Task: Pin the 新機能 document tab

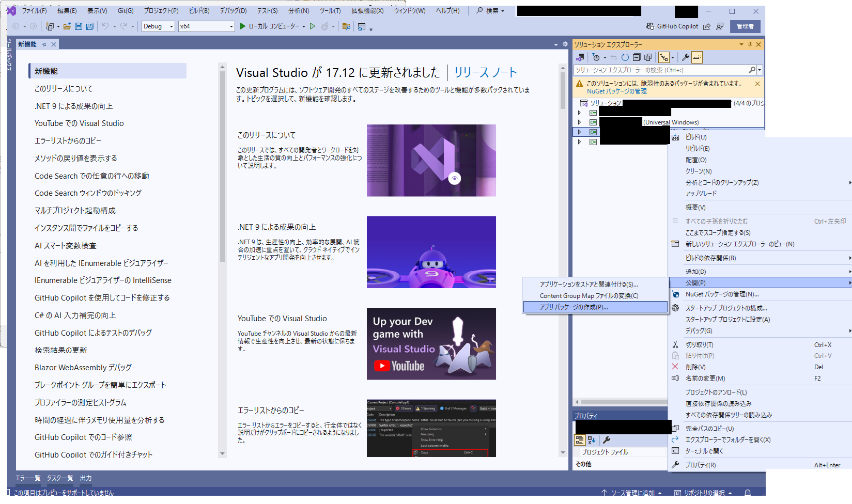Action: tap(44, 44)
